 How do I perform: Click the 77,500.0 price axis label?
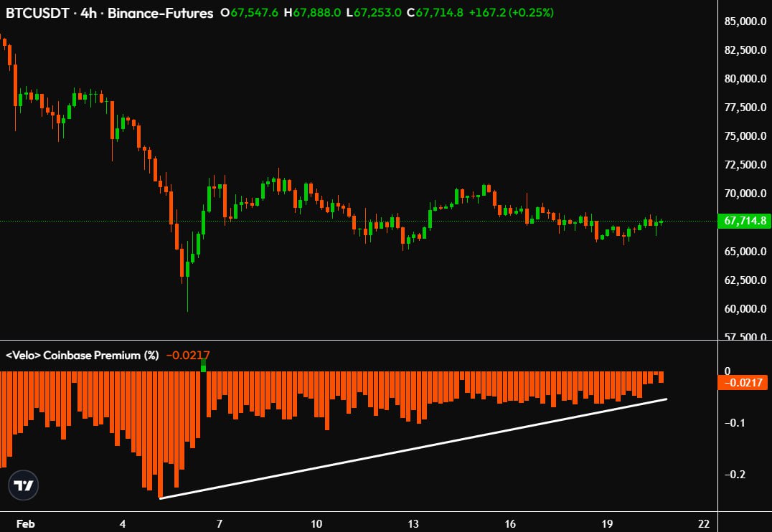[x=745, y=108]
